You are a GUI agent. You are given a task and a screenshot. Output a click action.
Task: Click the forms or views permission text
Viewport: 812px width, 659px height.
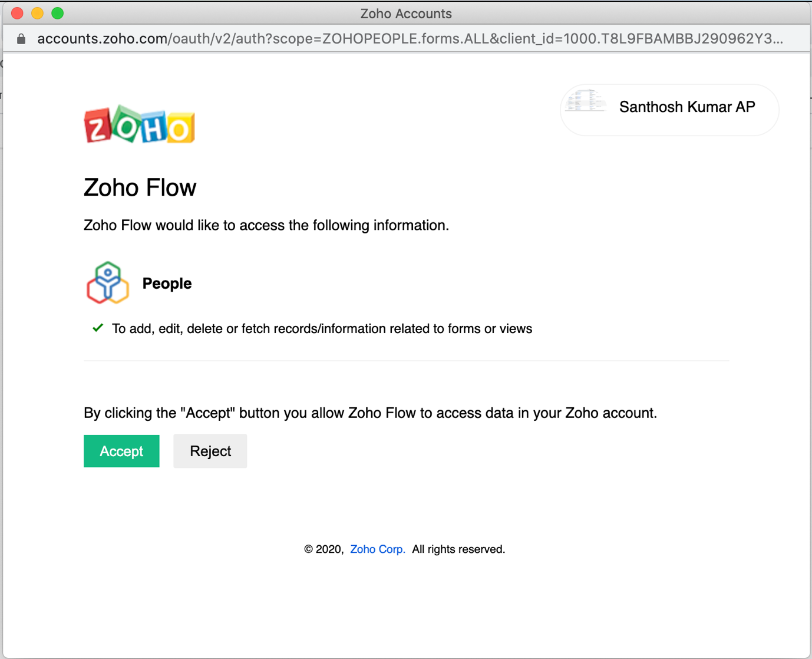[x=322, y=329]
